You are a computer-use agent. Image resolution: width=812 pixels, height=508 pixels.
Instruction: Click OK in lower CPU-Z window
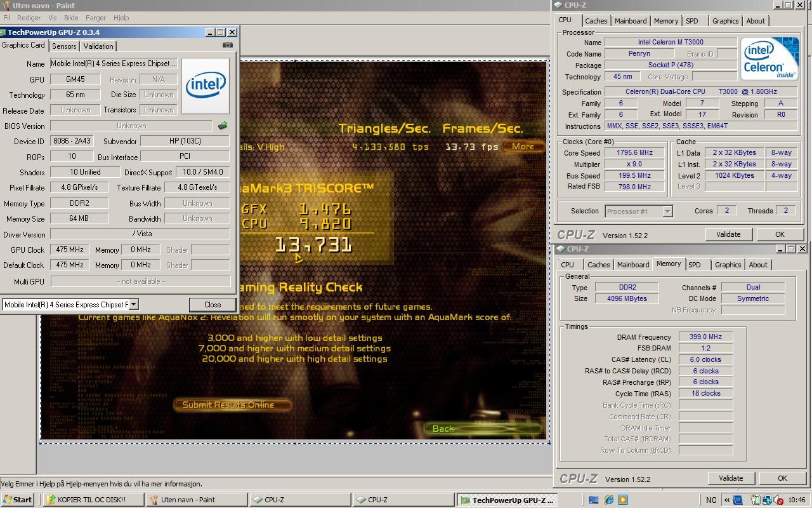pos(782,478)
